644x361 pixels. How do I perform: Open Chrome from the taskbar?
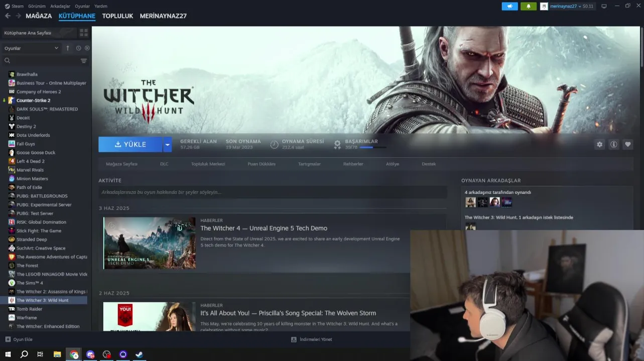tap(74, 354)
